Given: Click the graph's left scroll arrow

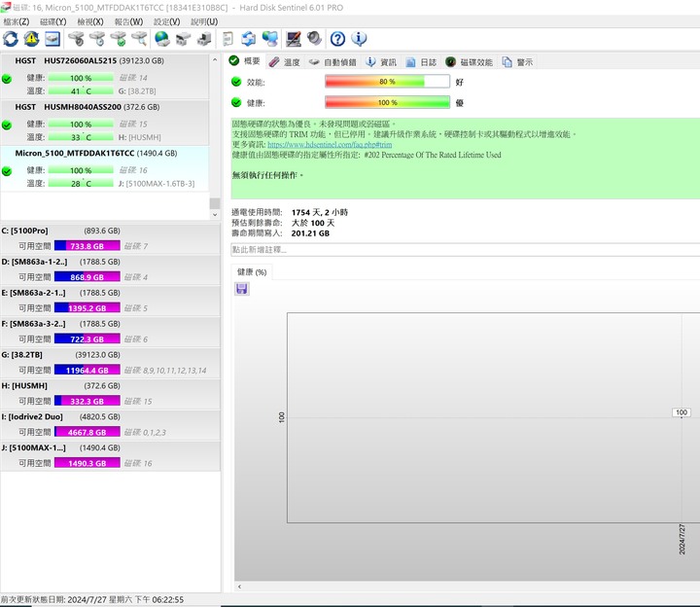Looking at the screenshot, I should (x=239, y=587).
